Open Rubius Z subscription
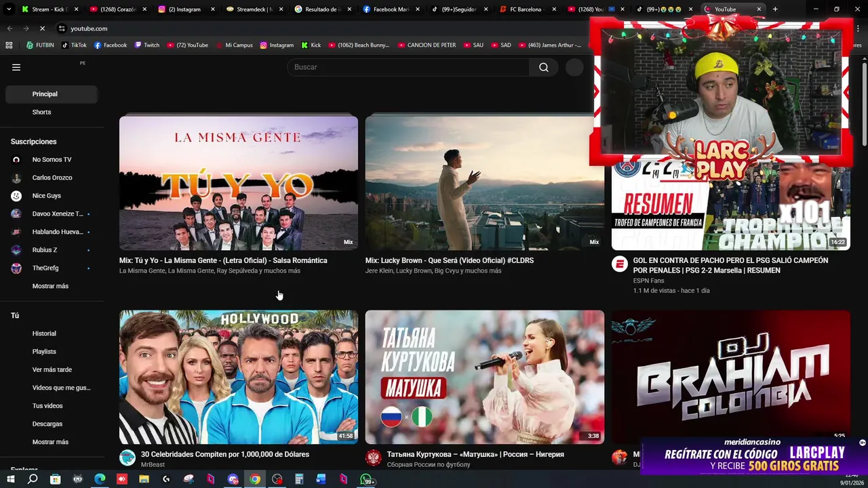 click(x=52, y=250)
